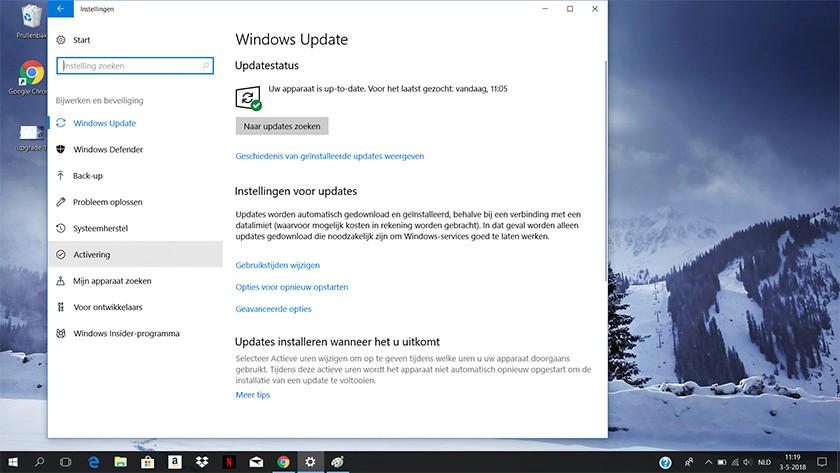Click the Windows Defender shield icon

tap(61, 149)
